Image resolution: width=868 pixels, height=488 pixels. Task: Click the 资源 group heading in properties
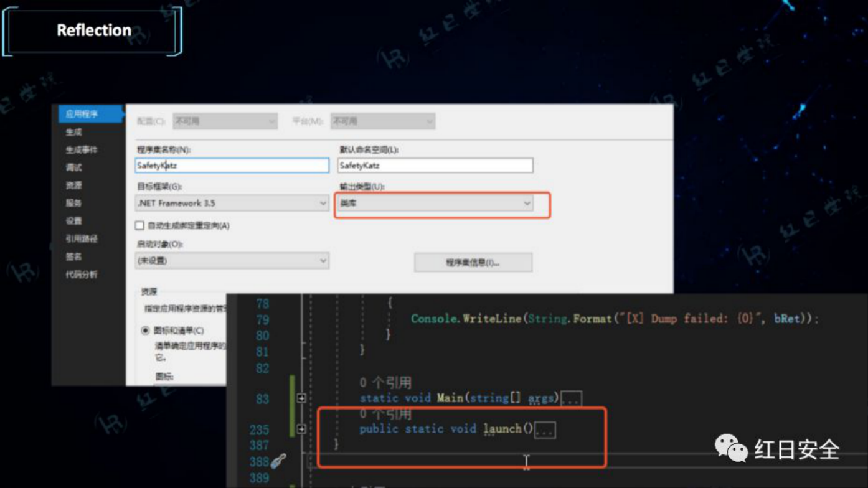click(149, 291)
